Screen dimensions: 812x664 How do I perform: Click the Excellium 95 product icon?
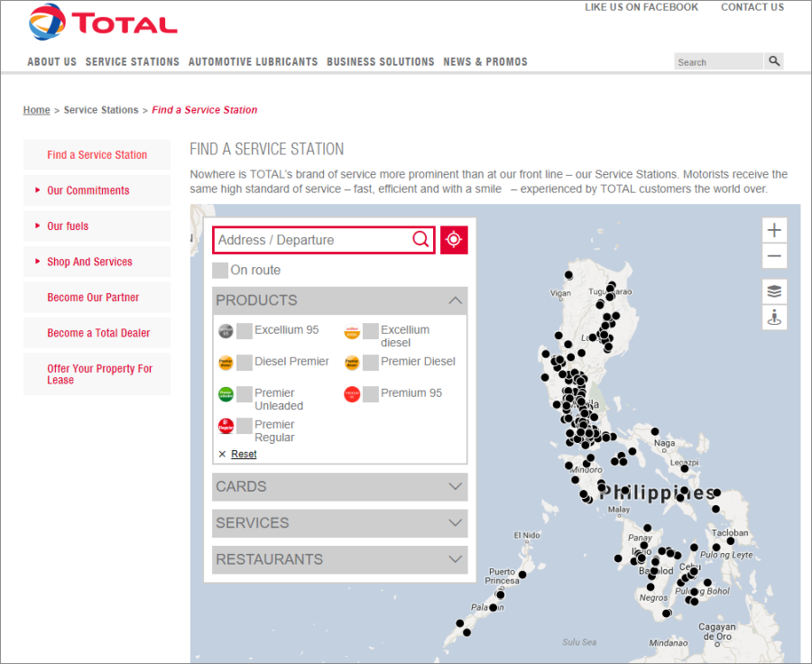tap(226, 331)
